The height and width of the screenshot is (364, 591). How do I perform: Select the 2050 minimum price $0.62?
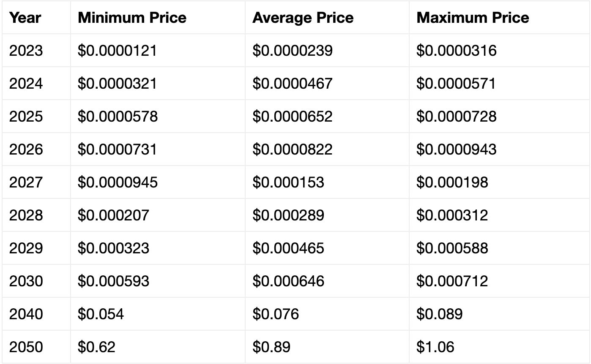point(96,347)
